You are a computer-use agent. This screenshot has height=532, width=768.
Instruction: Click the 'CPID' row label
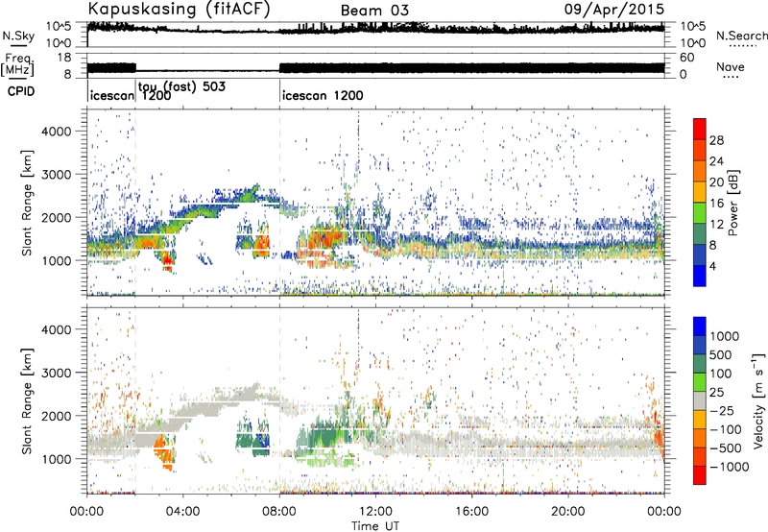click(20, 91)
